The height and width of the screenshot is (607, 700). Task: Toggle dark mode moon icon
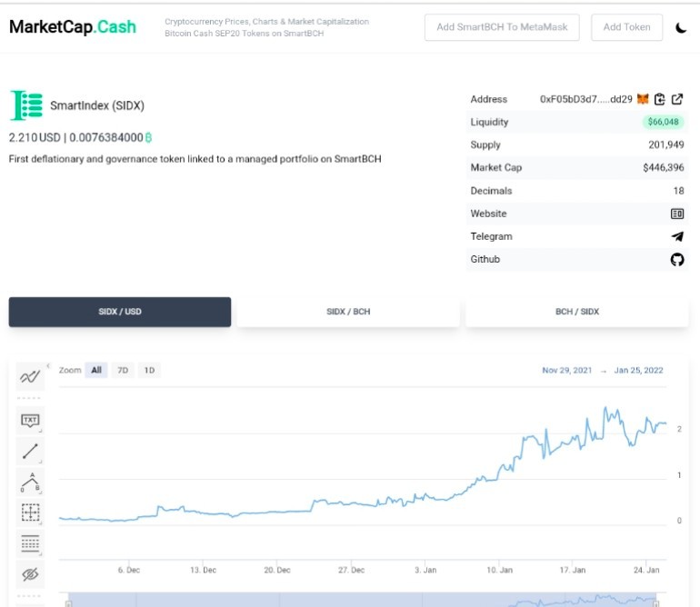pos(681,27)
